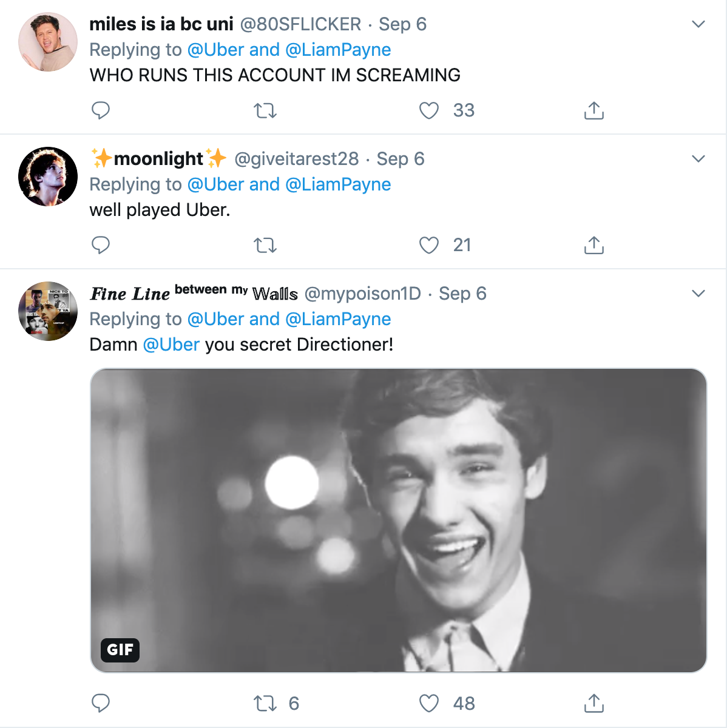Retweet the 'WHO RUNS THIS ACCOUNT' tweet
The image size is (727, 728).
[x=265, y=110]
